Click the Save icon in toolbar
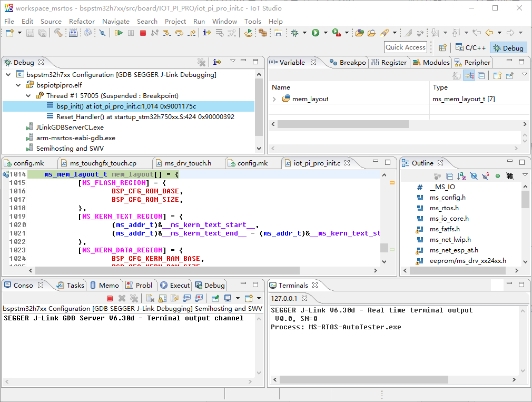Image resolution: width=532 pixels, height=402 pixels. [30, 33]
